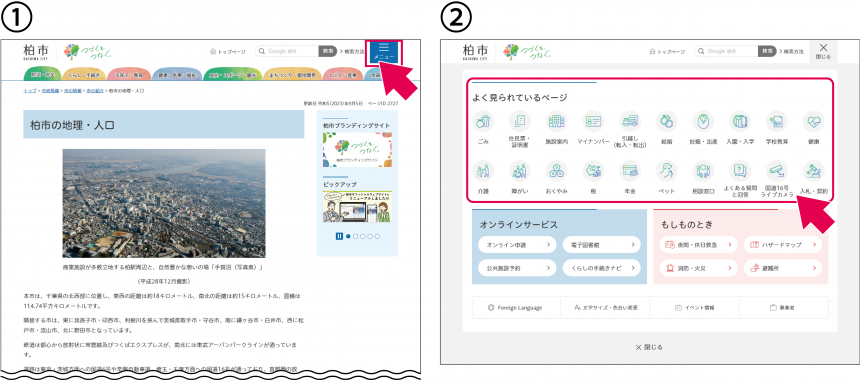Open the 検索方法 link in screen 2
The image size is (860, 383).
coord(791,51)
